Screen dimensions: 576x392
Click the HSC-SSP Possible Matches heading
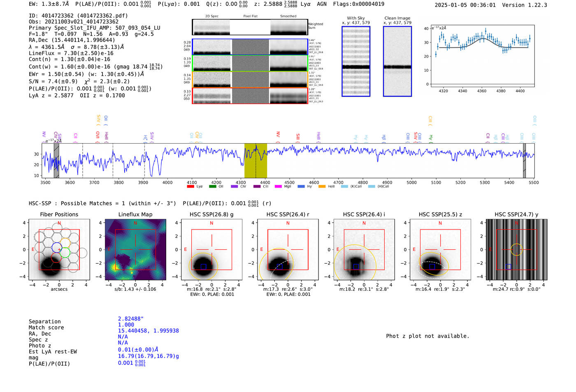pos(102,203)
